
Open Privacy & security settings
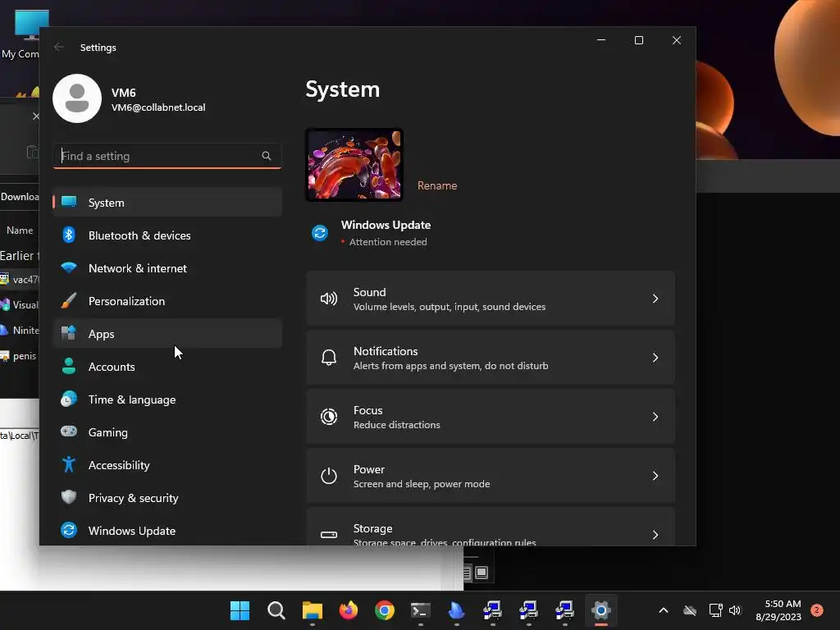(x=167, y=498)
